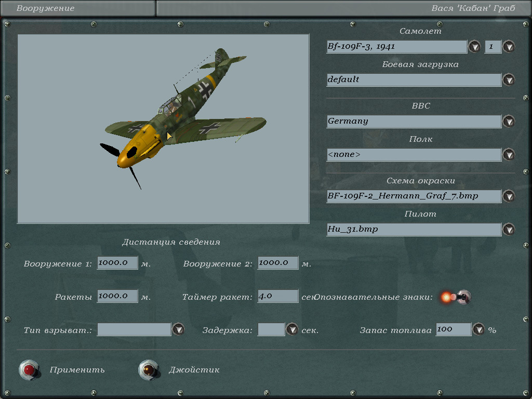Click the Вооружение title tab
532x399 pixels.
(x=46, y=8)
